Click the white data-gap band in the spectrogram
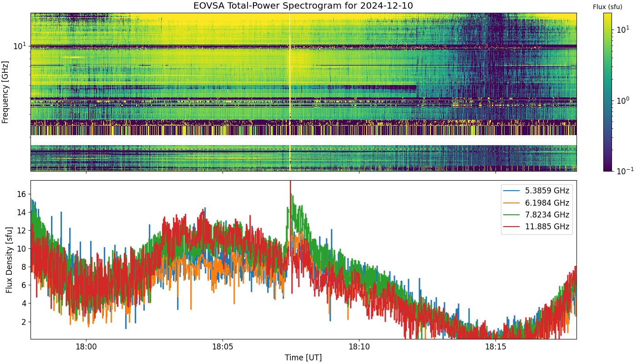Viewport: 637px width, 364px height. coord(303,140)
